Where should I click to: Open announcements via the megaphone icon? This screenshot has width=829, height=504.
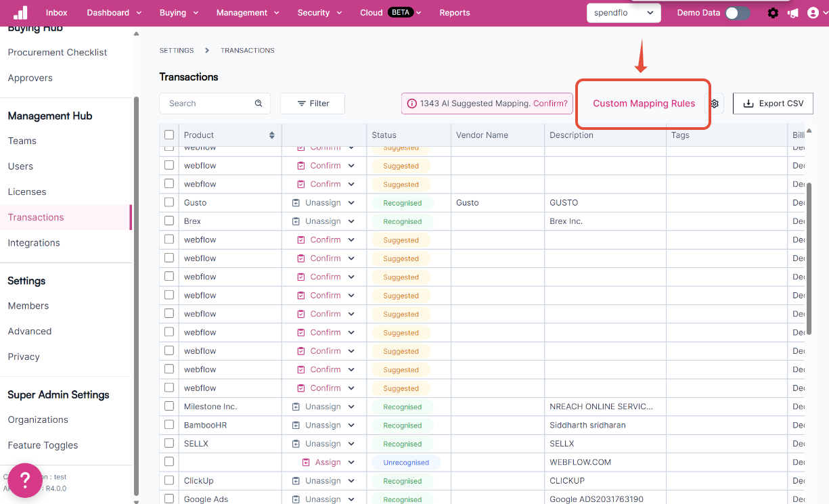[793, 13]
